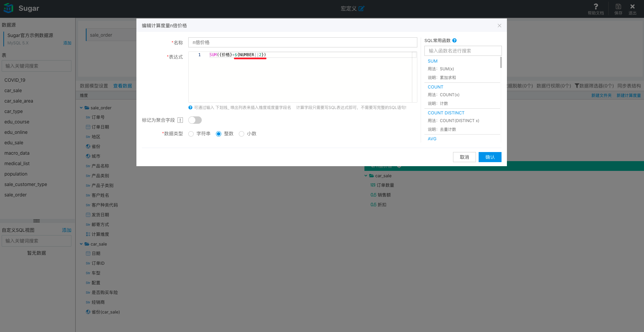Click the 确认 button
Viewport: 644px width, 332px height.
point(490,157)
